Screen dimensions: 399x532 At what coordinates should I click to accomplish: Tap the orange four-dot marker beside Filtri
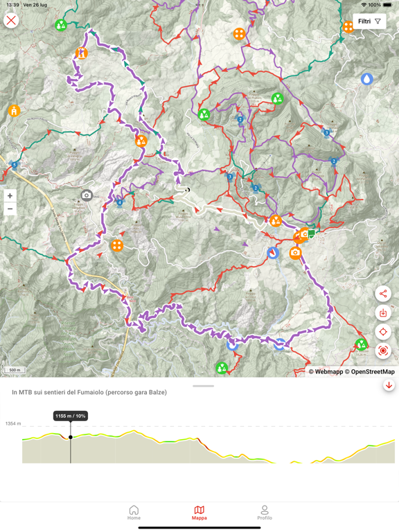[348, 27]
